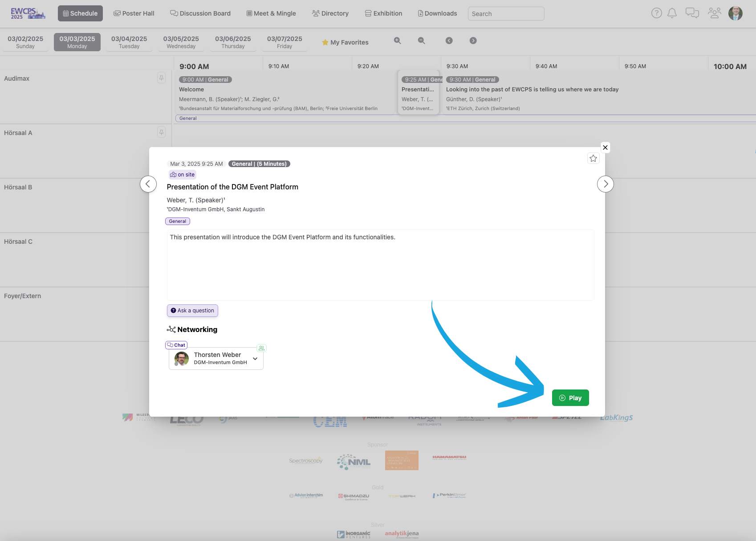Go to previous session in dialog

pos(148,184)
